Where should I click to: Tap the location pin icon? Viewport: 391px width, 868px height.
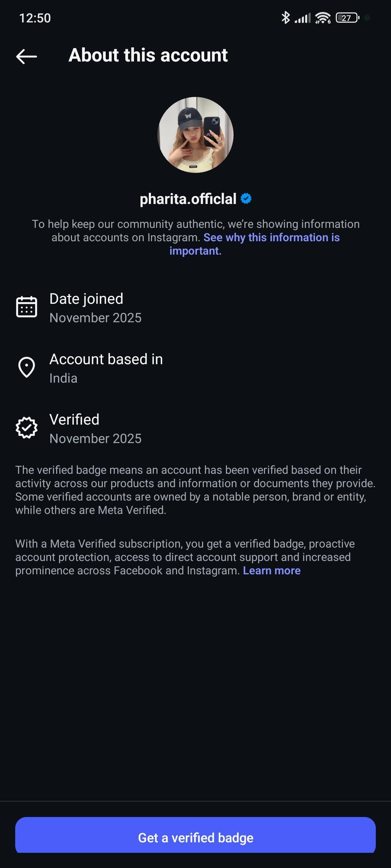click(26, 367)
